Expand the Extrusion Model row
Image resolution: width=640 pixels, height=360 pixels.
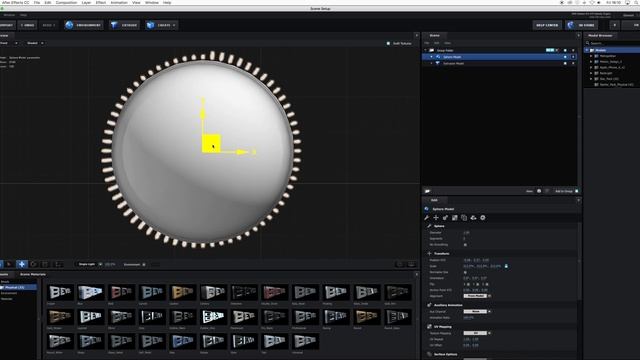(x=431, y=63)
